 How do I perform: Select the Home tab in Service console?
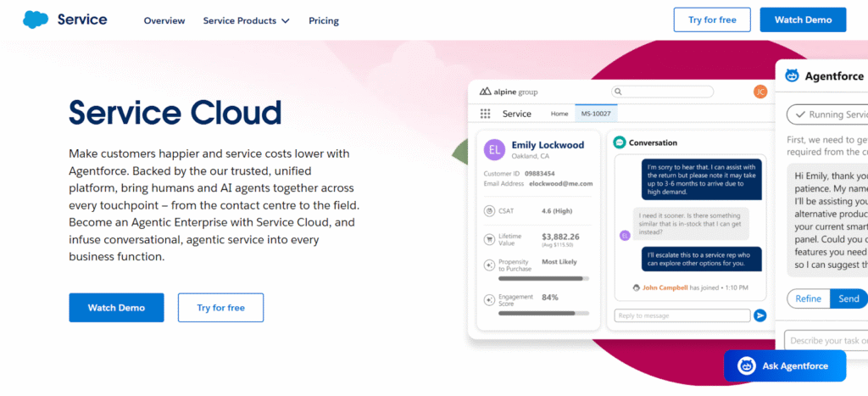[559, 114]
